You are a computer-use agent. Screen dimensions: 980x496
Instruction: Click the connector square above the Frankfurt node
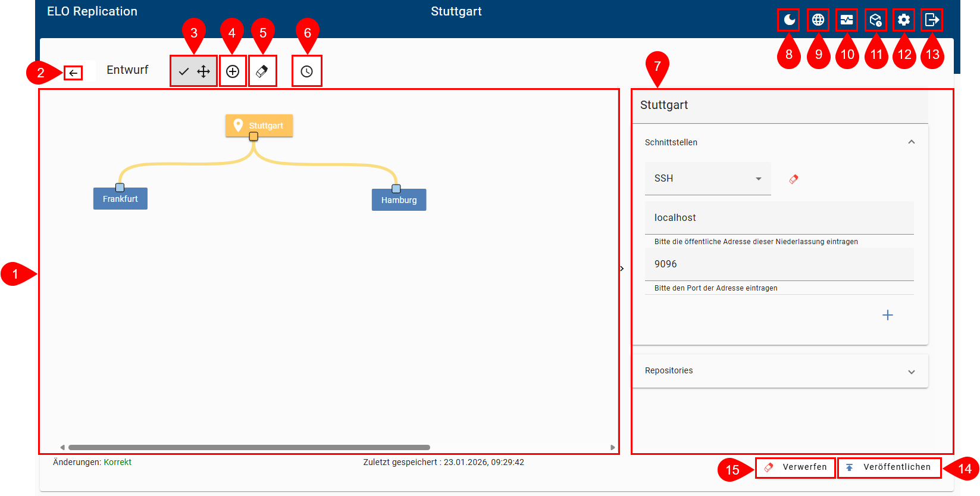(120, 188)
